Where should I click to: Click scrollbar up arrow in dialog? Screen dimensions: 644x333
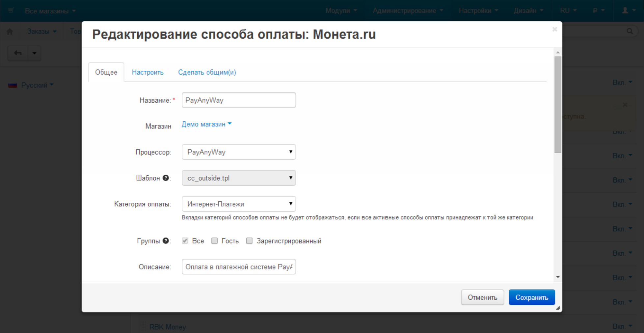pos(558,52)
